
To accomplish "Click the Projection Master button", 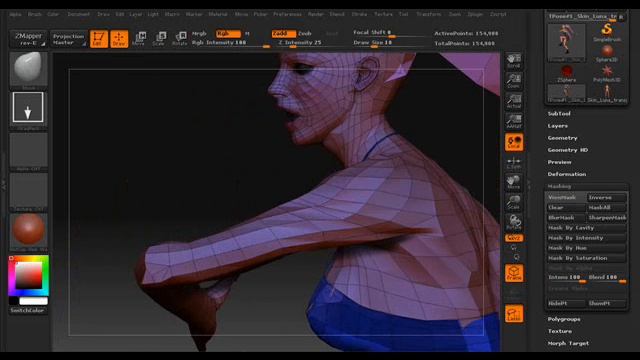I will click(x=69, y=39).
